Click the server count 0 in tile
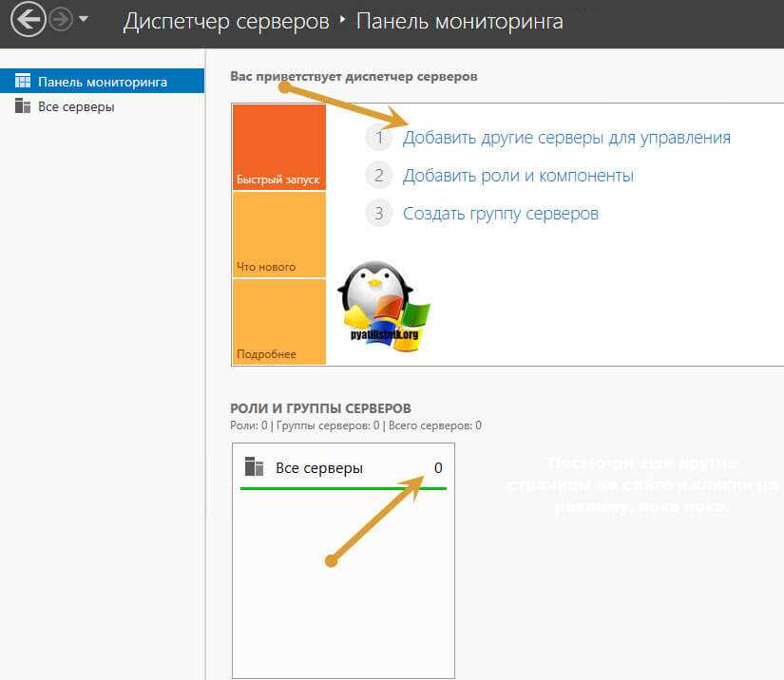Viewport: 784px width, 680px height. pos(438,468)
